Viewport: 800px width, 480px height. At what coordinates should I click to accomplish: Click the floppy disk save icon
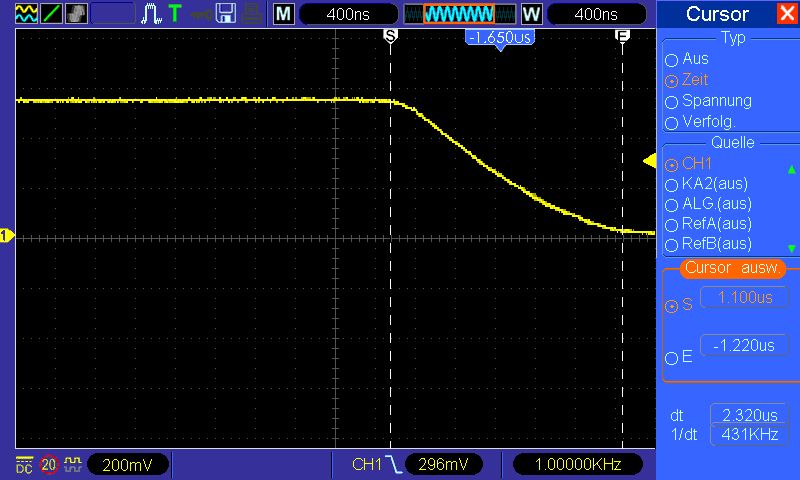pyautogui.click(x=226, y=14)
